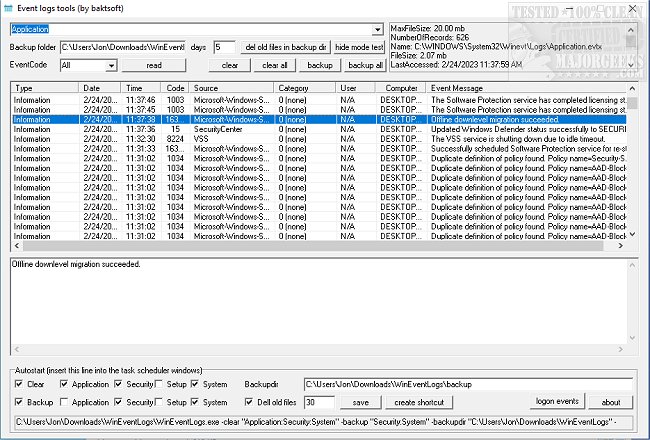Click the hide mode test button
This screenshot has width=650, height=440.
pos(359,47)
